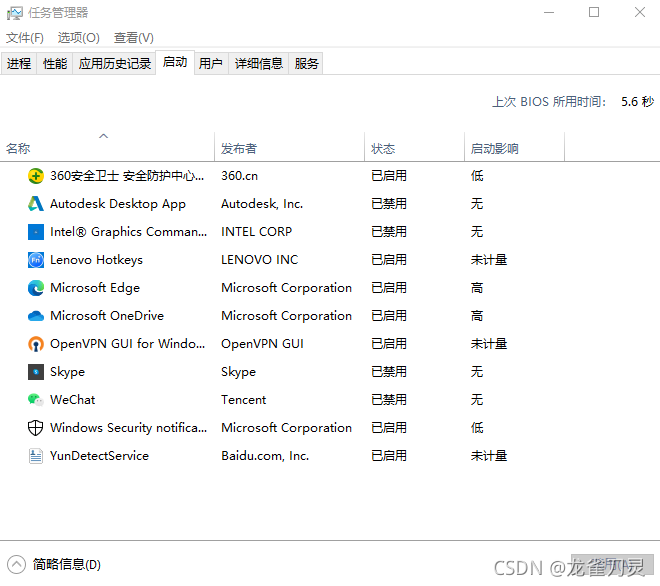The height and width of the screenshot is (586, 660).
Task: Select the WeChat entry name
Action: point(73,400)
